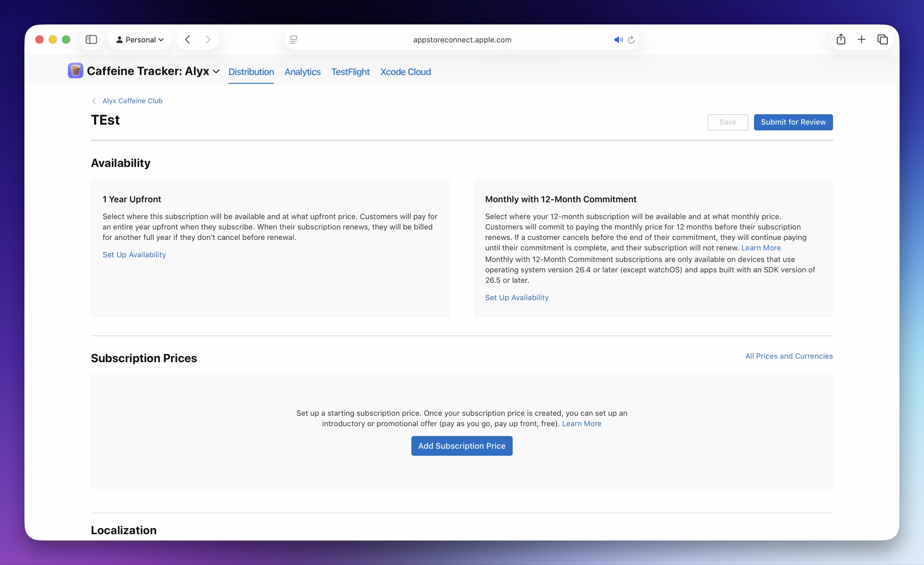Minimize window with yellow button
The image size is (924, 565).
coord(53,40)
